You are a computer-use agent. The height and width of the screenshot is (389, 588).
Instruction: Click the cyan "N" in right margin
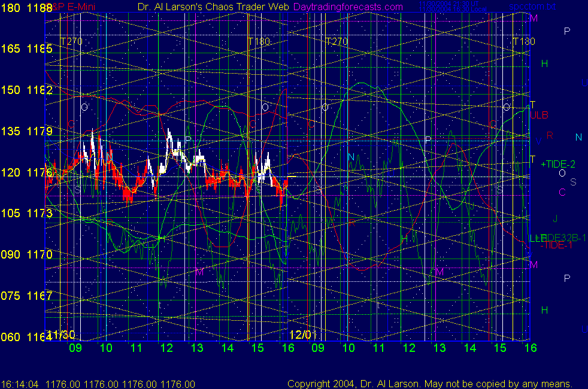pos(578,137)
